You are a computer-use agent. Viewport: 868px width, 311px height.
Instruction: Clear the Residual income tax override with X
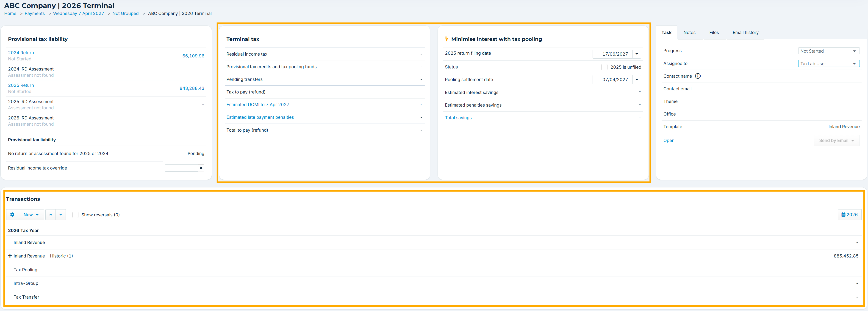[201, 168]
